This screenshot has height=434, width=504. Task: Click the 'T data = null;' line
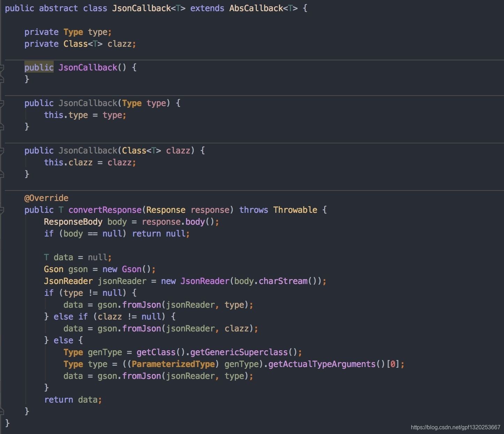(78, 257)
